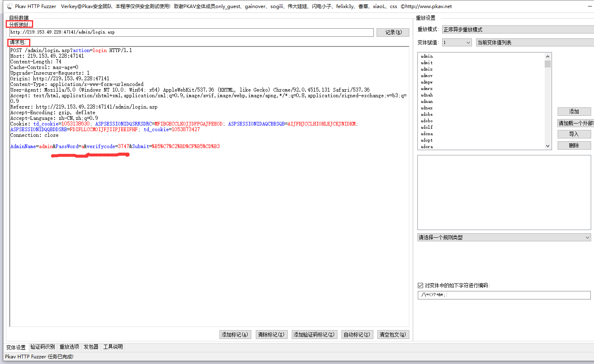Select 'admin' in the variant value list

pyautogui.click(x=427, y=56)
